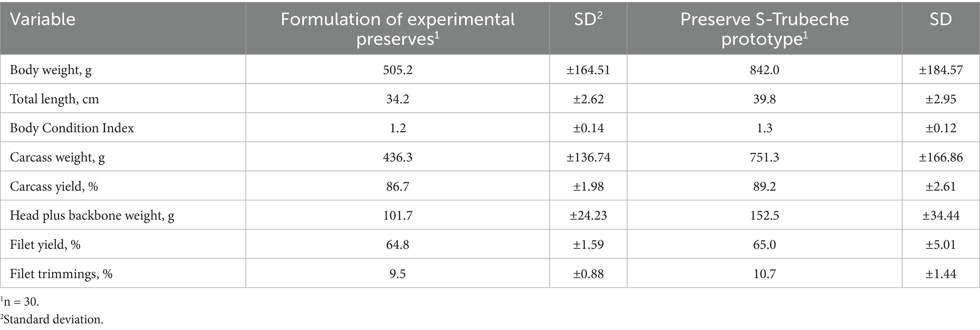Click the Preserve S-Trubeche prototype header
Viewport: 980px width, 330px height.
[764, 28]
